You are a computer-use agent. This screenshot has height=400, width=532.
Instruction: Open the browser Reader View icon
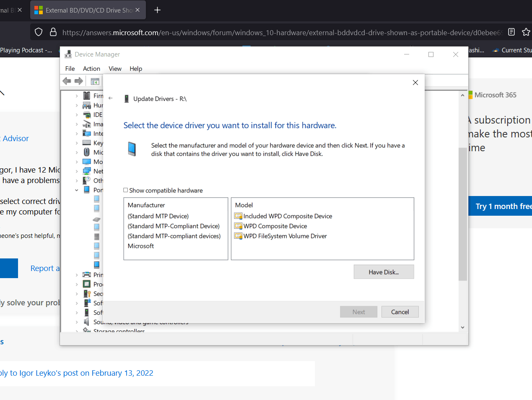511,32
